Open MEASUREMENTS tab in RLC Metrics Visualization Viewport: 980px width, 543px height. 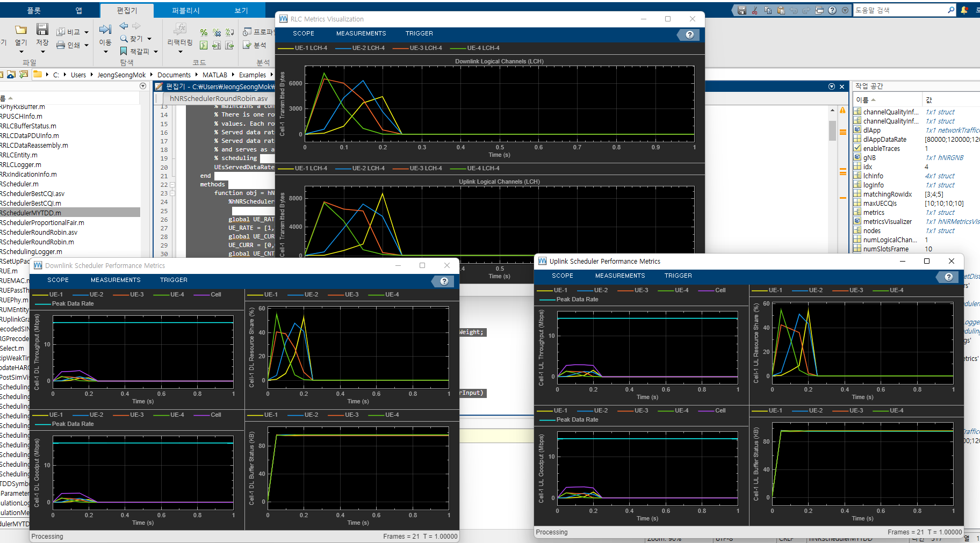click(361, 33)
